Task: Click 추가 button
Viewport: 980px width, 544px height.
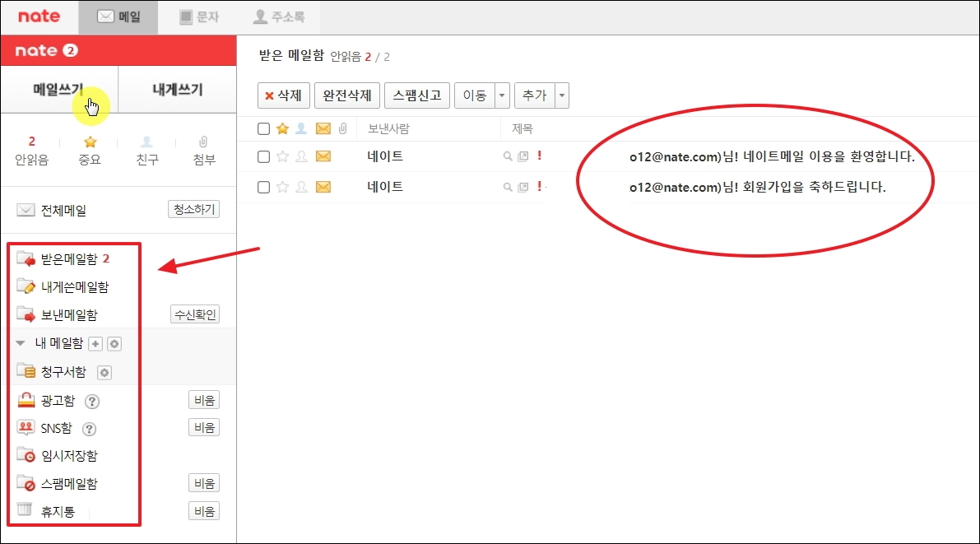Action: [534, 95]
